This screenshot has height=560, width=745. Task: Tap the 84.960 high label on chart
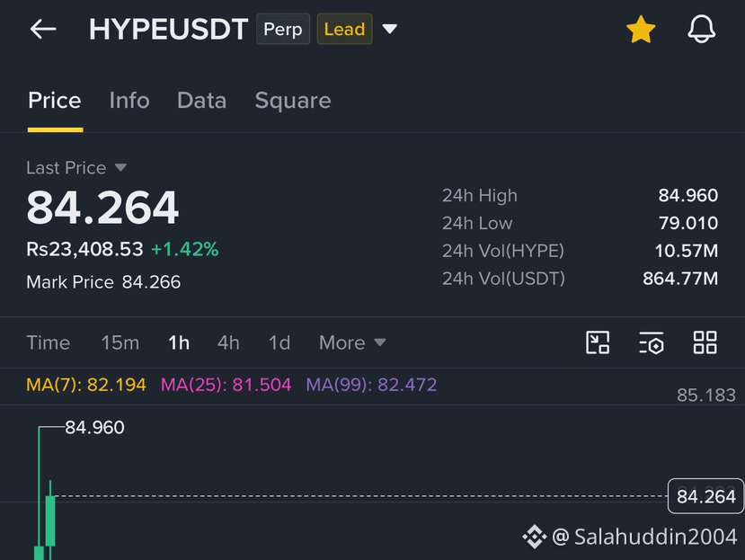point(94,427)
